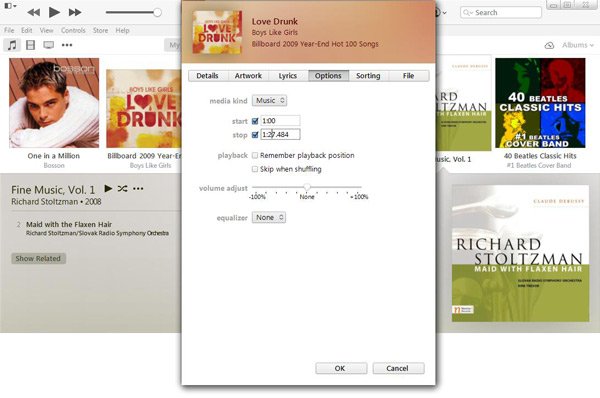Click the Previous track button
600x398 pixels.
(x=34, y=13)
